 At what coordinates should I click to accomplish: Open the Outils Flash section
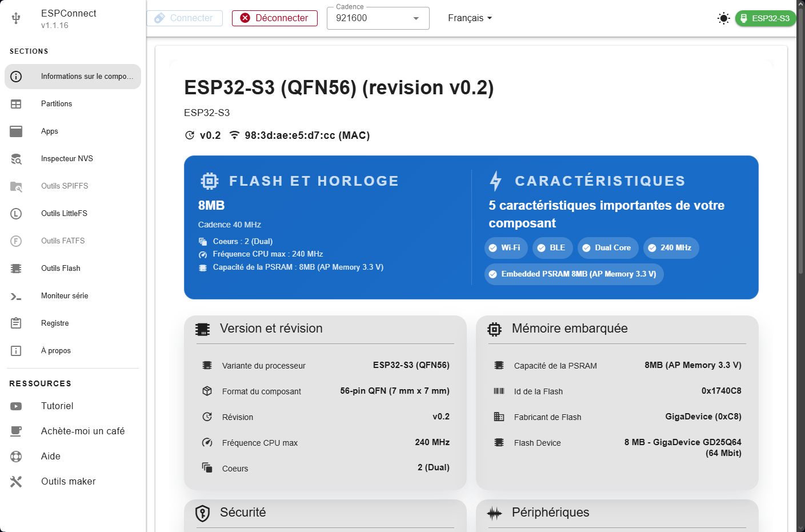click(73, 269)
